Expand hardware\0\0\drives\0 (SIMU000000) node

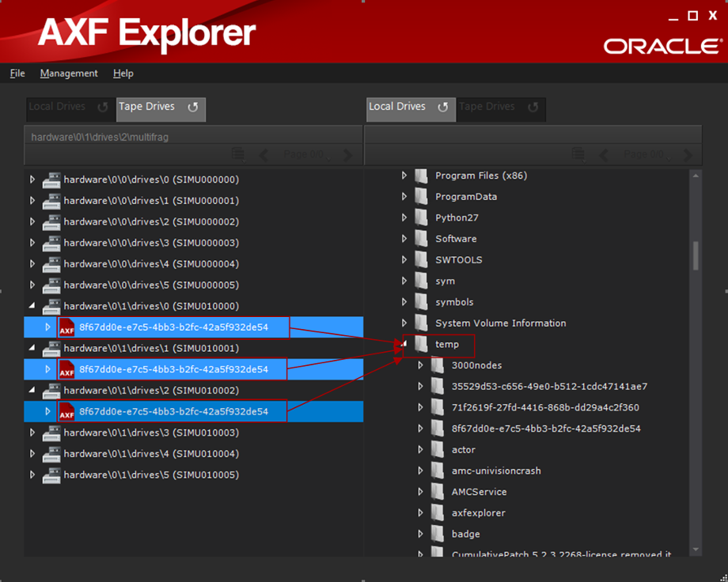(x=32, y=180)
